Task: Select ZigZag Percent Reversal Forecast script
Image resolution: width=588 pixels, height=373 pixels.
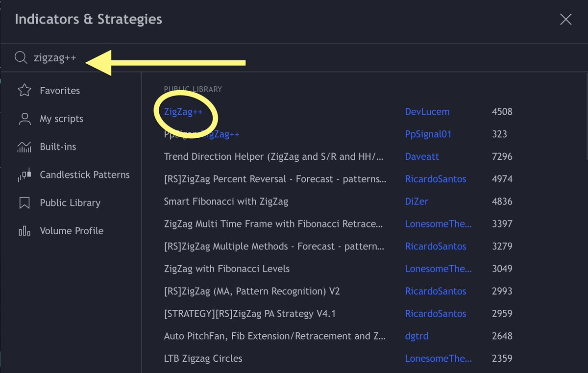Action: (x=275, y=179)
